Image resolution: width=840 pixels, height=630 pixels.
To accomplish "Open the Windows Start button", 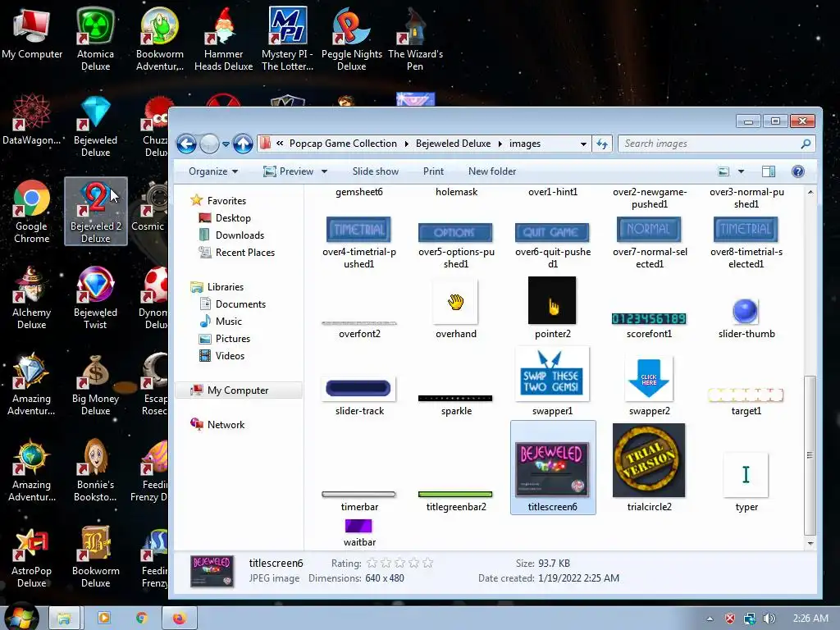I will [22, 619].
